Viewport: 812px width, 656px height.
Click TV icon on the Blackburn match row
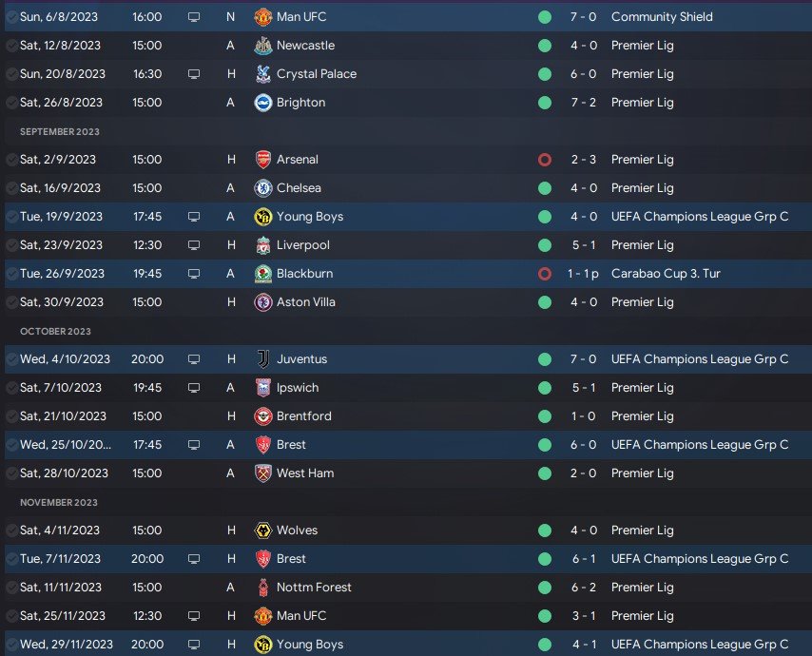click(x=194, y=274)
